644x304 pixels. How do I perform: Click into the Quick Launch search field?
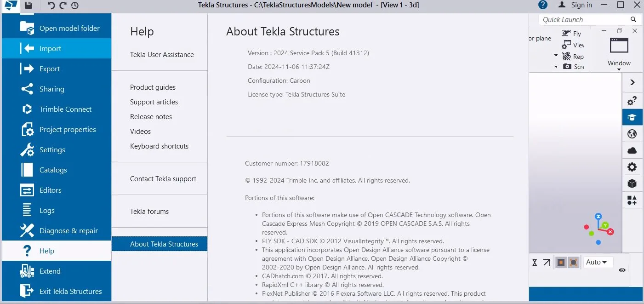tap(585, 19)
